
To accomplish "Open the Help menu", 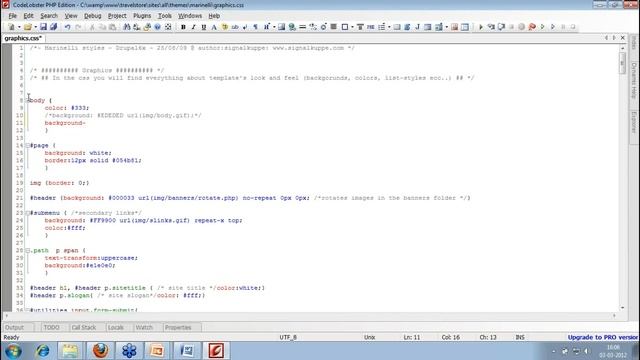I will point(214,16).
